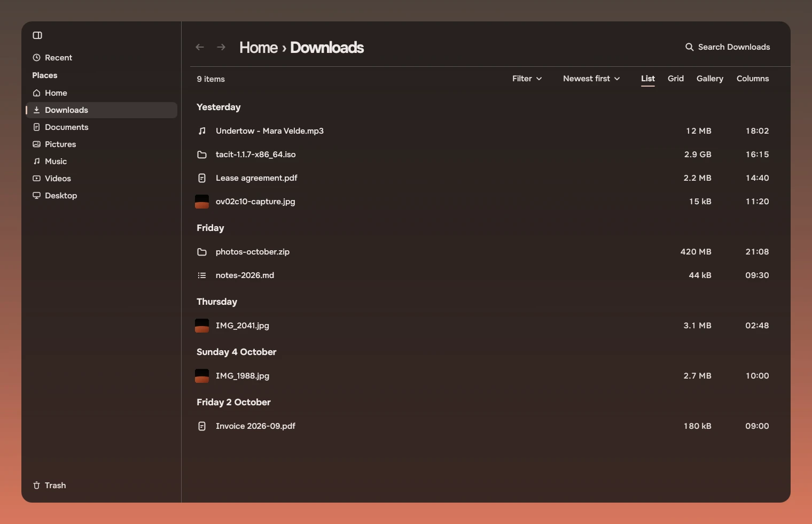Click the Trash bin icon
The height and width of the screenshot is (524, 812).
(x=36, y=486)
